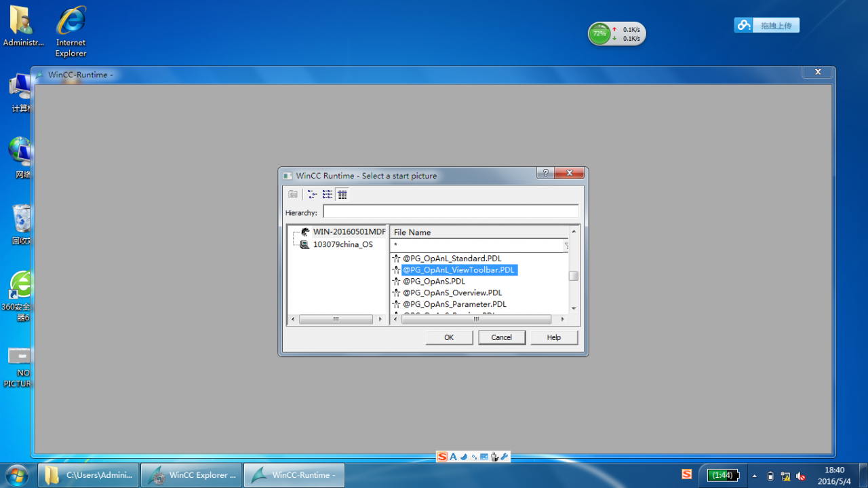Switch to WinCC Explorer taskbar button
The image size is (868, 488).
coord(191,475)
